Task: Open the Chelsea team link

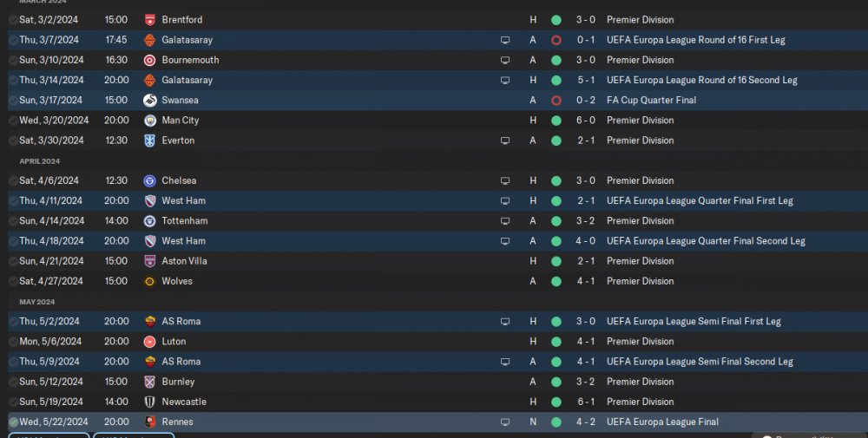Action: pyautogui.click(x=179, y=181)
